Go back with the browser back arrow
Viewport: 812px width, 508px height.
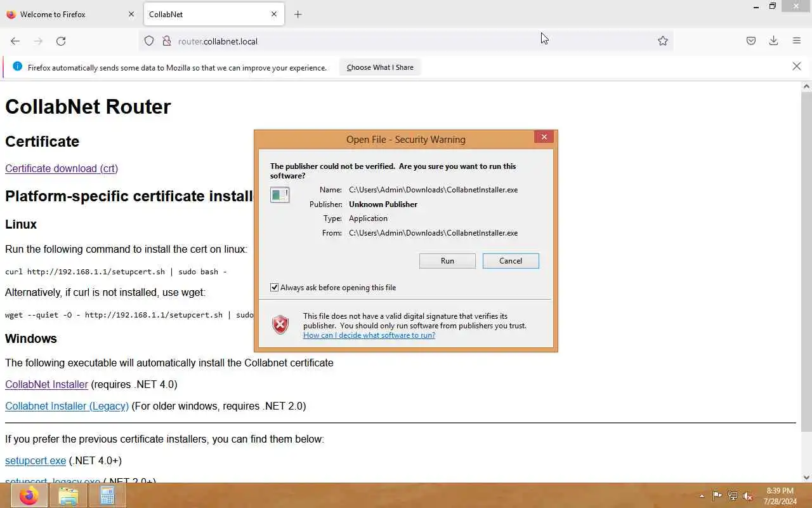click(x=15, y=41)
